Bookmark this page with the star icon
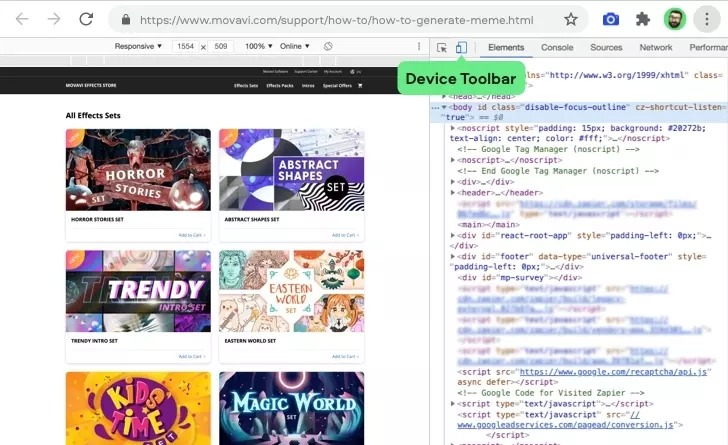Image resolution: width=728 pixels, height=445 pixels. [571, 20]
